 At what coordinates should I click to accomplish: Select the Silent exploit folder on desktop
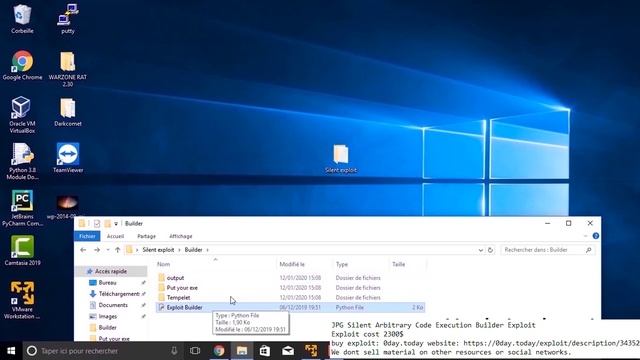pyautogui.click(x=341, y=159)
